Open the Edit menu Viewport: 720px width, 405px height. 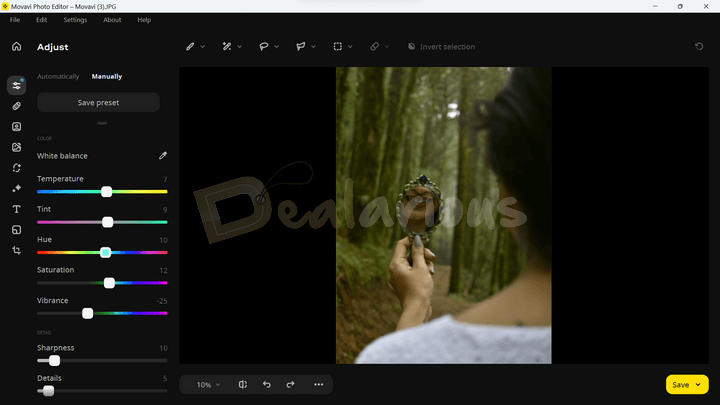point(42,20)
